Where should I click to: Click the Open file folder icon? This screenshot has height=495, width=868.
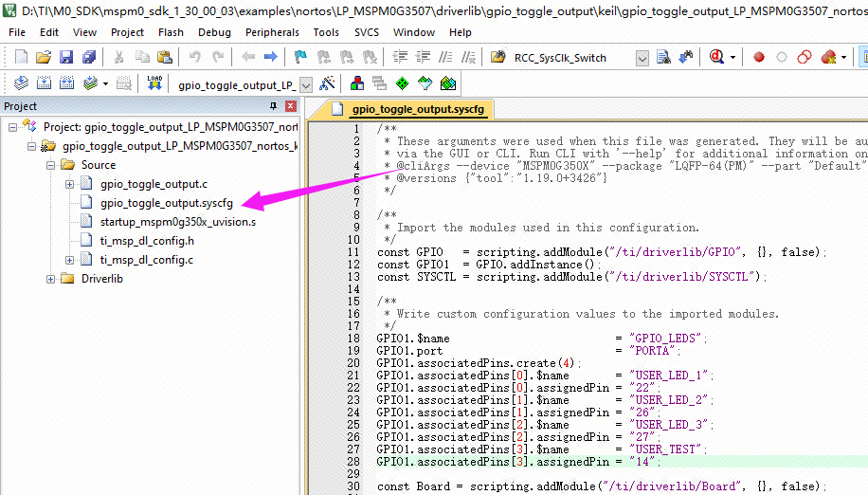coord(42,58)
